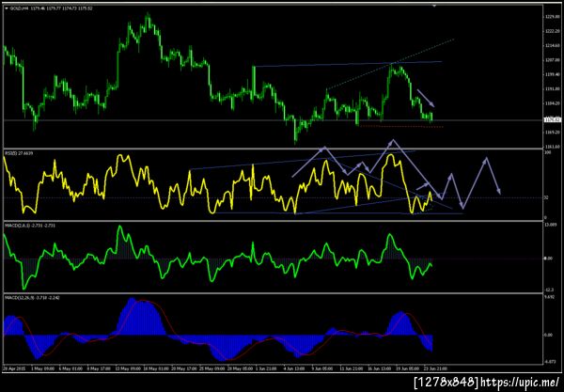Viewport: 564px width, 392px height.
Task: Click the small triangle beside GOLD,H4 label
Action: coord(7,8)
